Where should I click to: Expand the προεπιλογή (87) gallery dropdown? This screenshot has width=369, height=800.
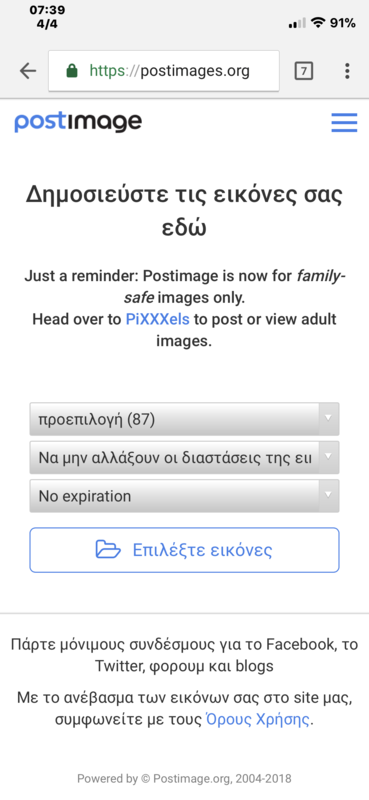coord(184,419)
